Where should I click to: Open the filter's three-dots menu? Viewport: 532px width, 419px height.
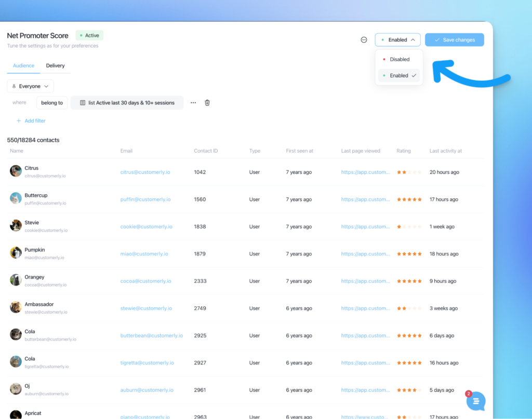point(193,103)
